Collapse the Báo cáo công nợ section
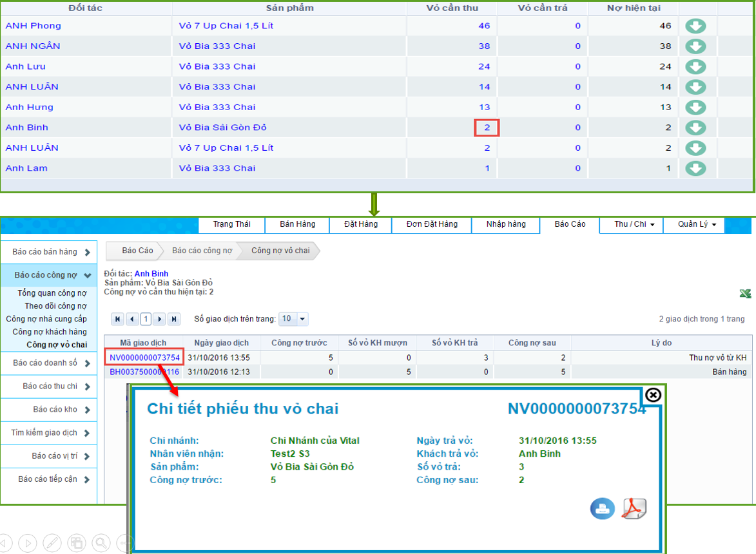The image size is (756, 554). pos(50,275)
